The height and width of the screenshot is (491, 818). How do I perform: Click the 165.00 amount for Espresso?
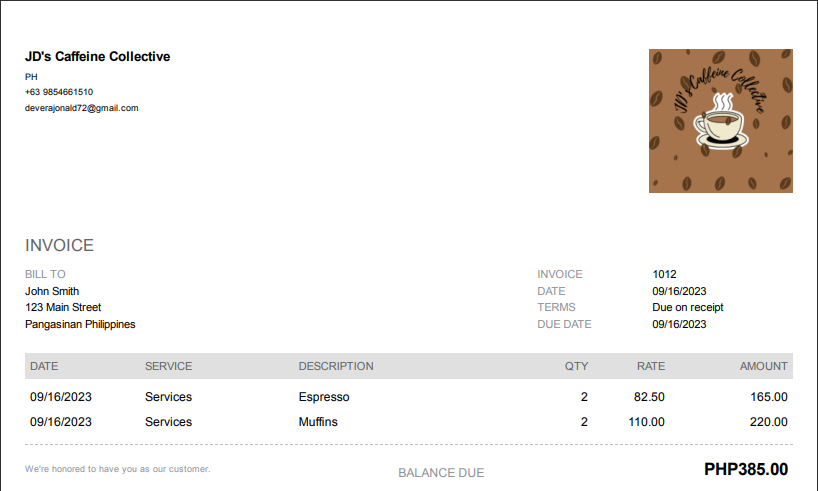[x=768, y=397]
